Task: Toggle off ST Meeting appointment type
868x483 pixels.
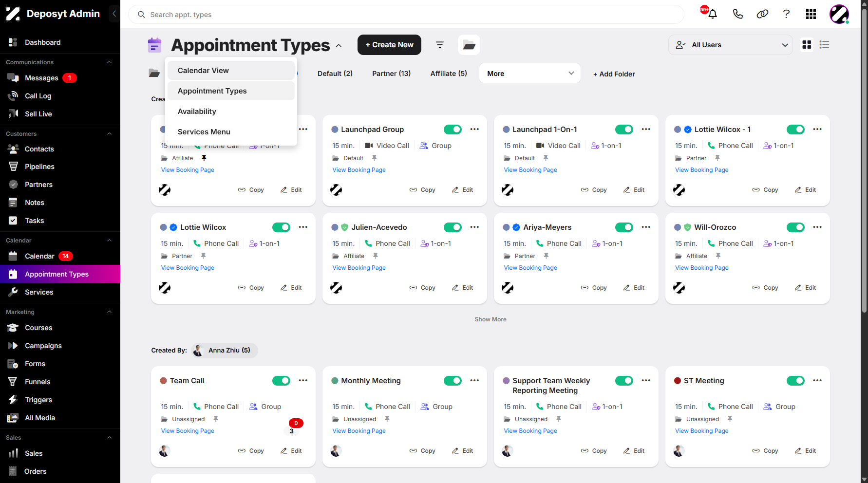Action: [795, 381]
